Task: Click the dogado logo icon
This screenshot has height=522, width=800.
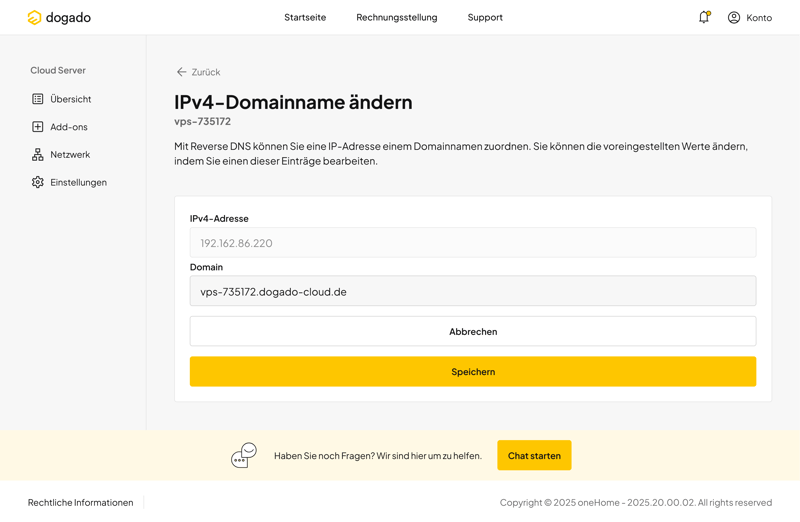Action: tap(34, 17)
